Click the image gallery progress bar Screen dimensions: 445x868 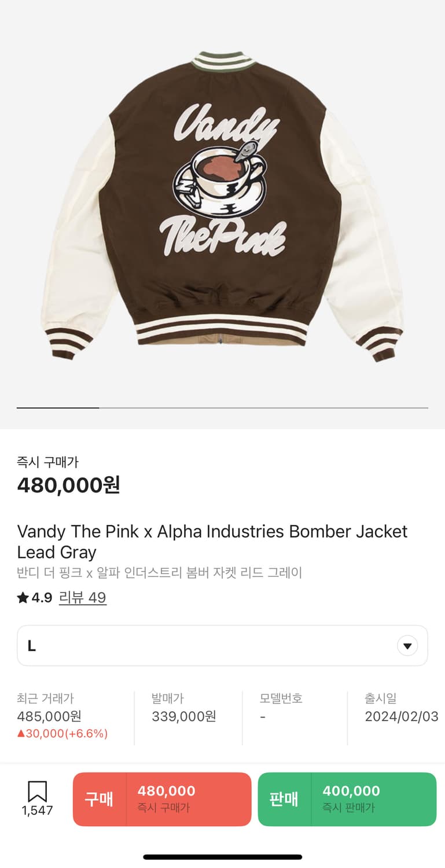(222, 408)
